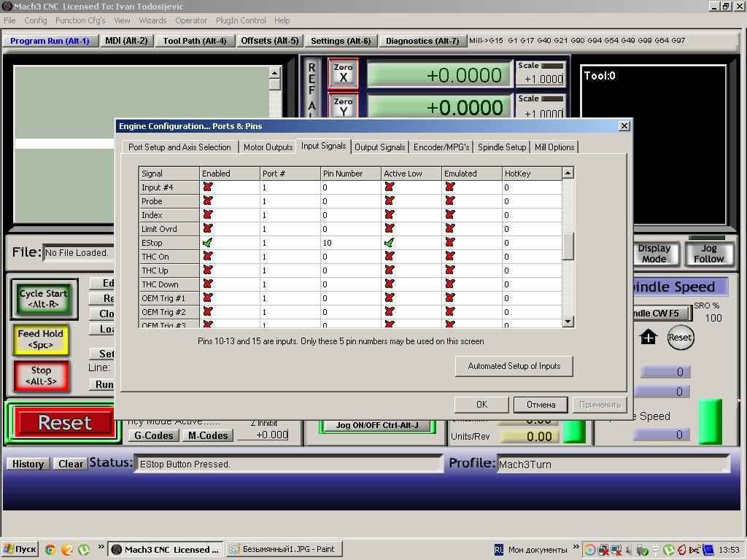Click the EStop pin number cell 10
The height and width of the screenshot is (560, 747).
click(x=351, y=242)
